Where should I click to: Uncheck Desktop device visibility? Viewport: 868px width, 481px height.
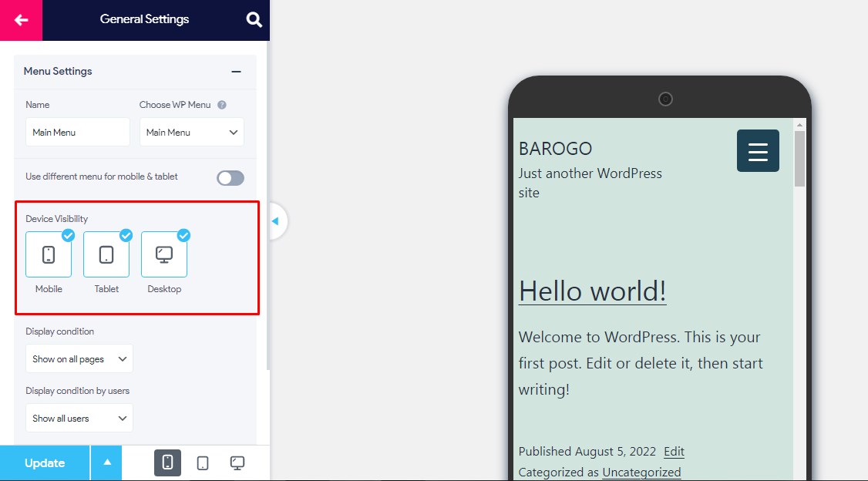(164, 254)
